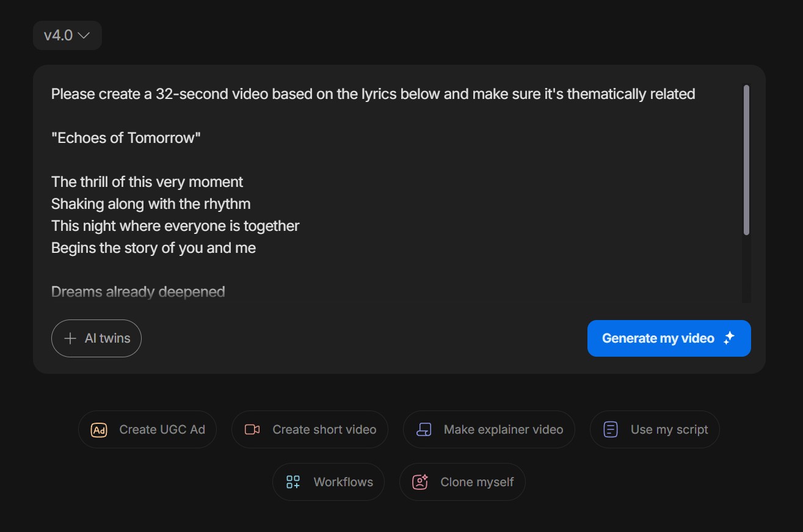This screenshot has width=803, height=532.
Task: Click the Workflows grid icon
Action: coord(293,483)
